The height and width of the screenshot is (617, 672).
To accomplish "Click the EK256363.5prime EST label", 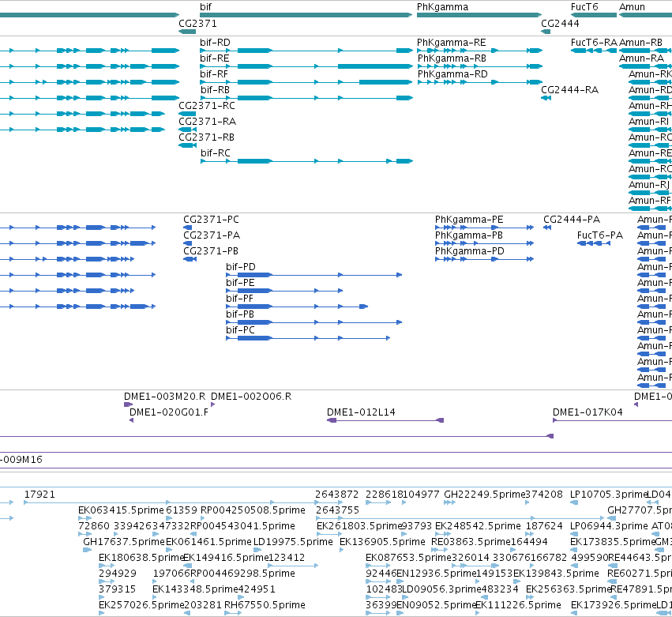I will click(569, 589).
